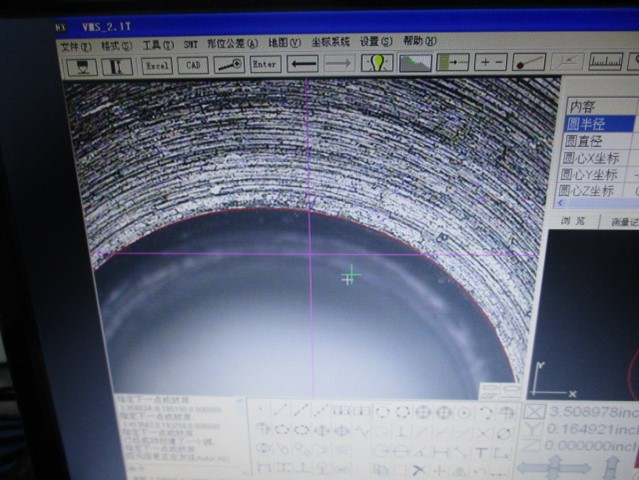This screenshot has height=480, width=639.
Task: Click the green striped arrow toolbar icon
Action: (453, 62)
